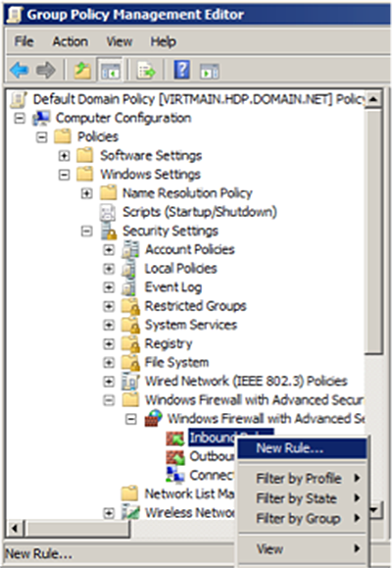The height and width of the screenshot is (568, 392).
Task: Click the Export List toolbar icon
Action: pos(146,71)
